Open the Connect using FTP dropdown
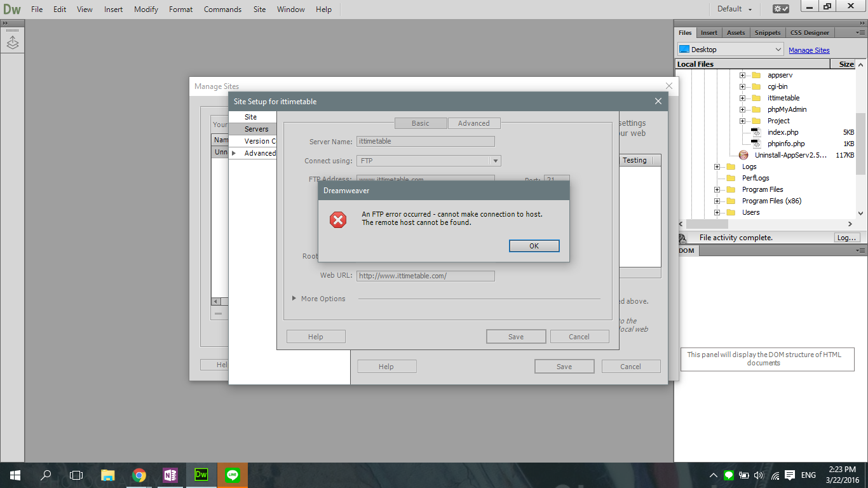This screenshot has width=868, height=488. click(x=495, y=161)
